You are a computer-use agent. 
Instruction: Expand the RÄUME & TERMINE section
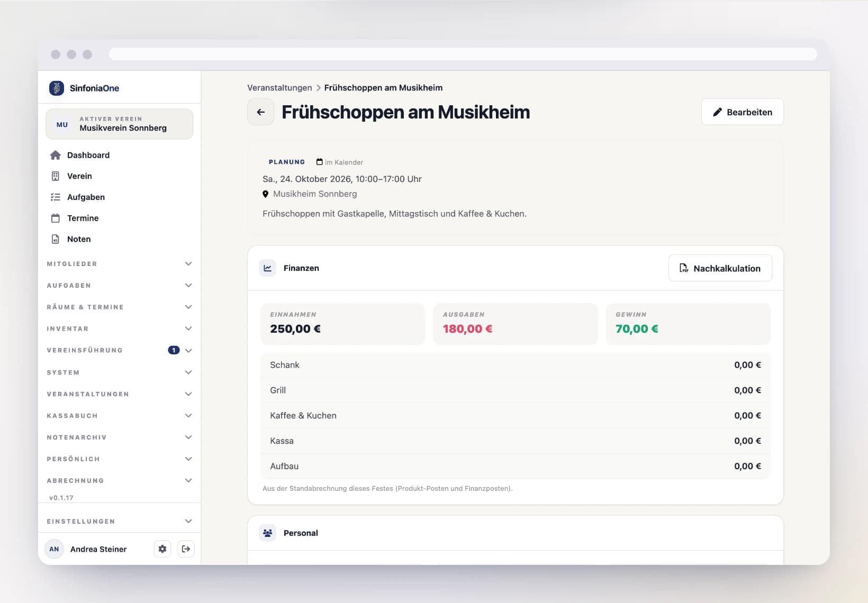click(x=119, y=307)
